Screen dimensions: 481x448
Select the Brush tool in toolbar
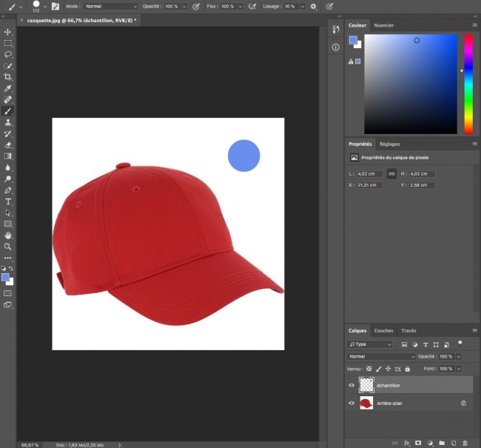(8, 111)
